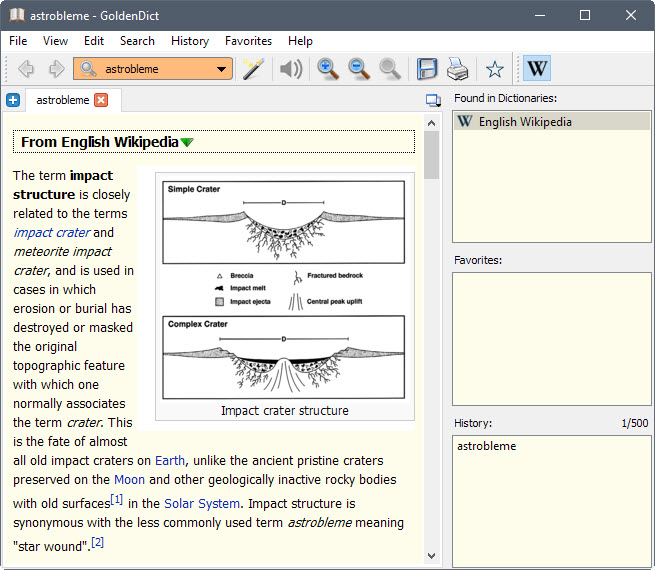The width and height of the screenshot is (655, 570).
Task: Collapse the From English Wikipedia article
Action: [x=187, y=142]
